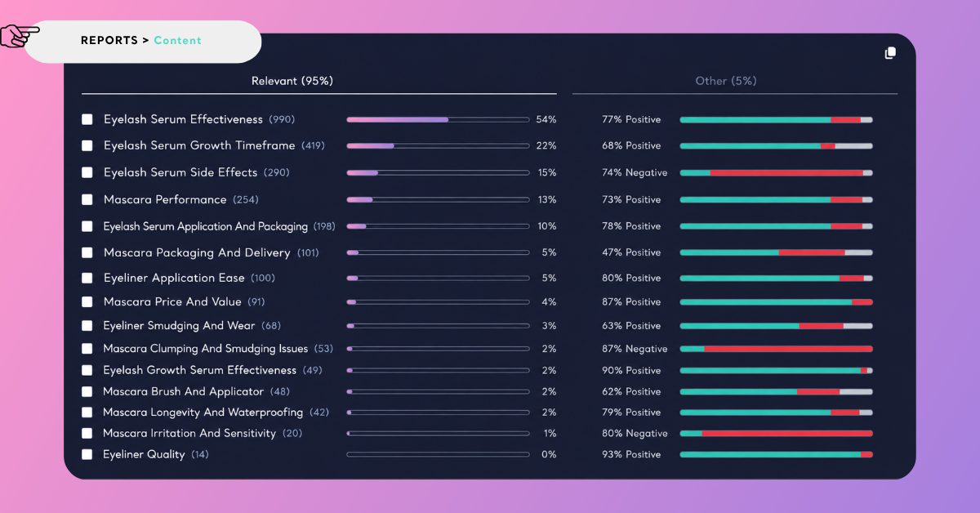Click the 74% Negative sentiment bar
This screenshot has width=980, height=513.
click(x=776, y=172)
